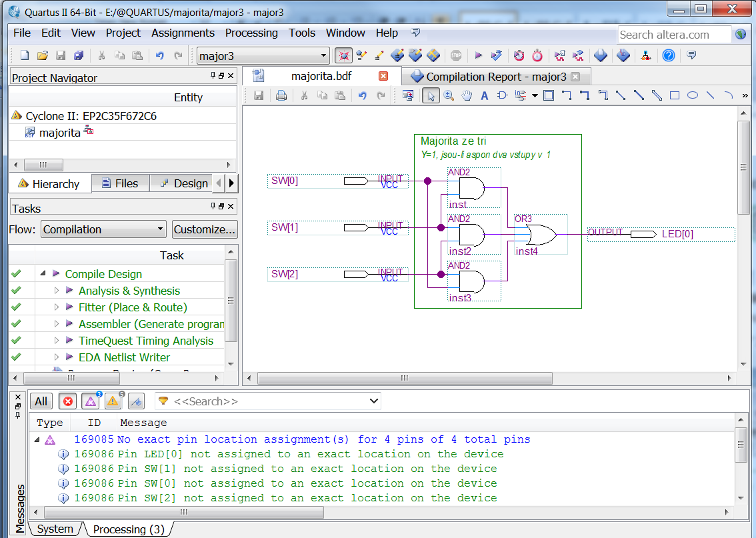This screenshot has height=538, width=756.
Task: Click the Search altera.com field
Action: tap(675, 35)
